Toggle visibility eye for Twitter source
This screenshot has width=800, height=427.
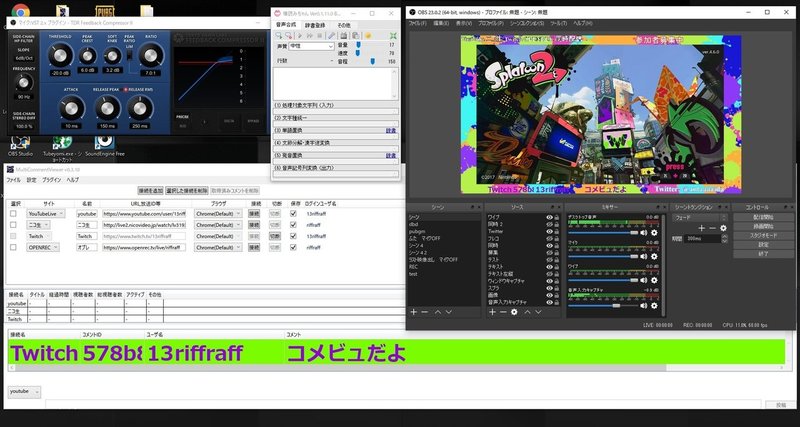(549, 232)
